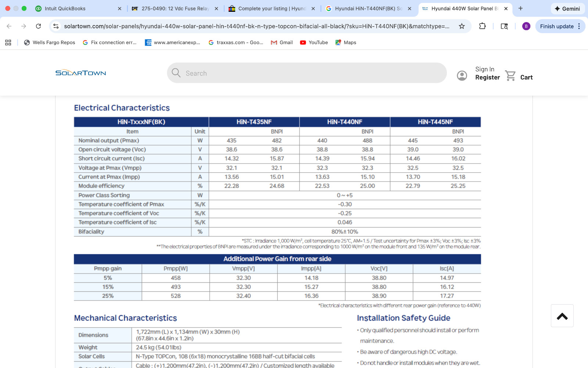
Task: Reload the page
Action: click(x=38, y=26)
